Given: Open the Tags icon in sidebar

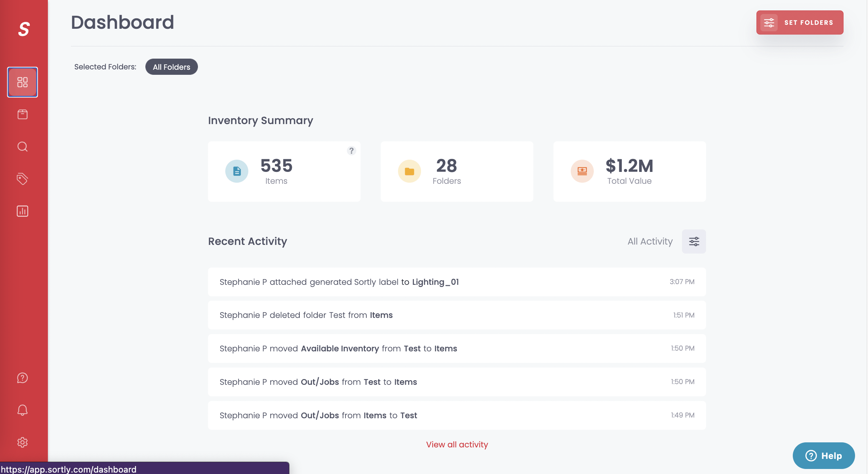Looking at the screenshot, I should tap(22, 179).
